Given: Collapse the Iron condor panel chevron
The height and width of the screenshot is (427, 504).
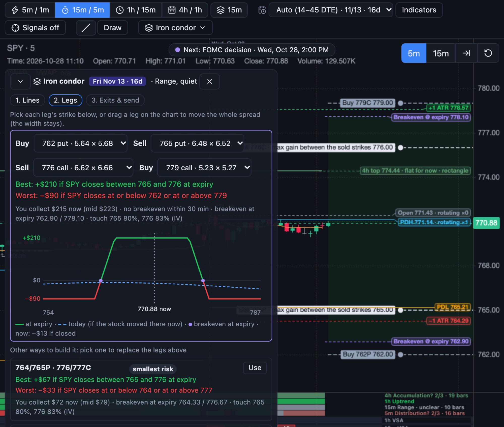Looking at the screenshot, I should pos(20,81).
